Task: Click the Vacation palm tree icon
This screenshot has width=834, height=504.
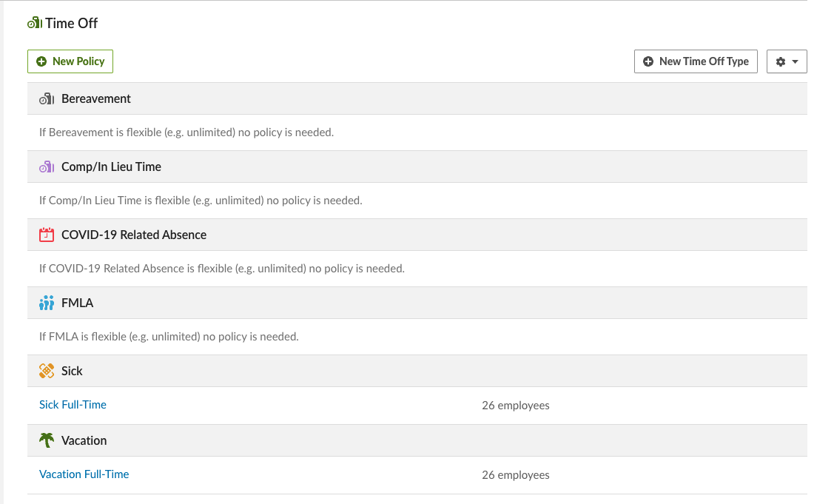Action: pos(47,440)
